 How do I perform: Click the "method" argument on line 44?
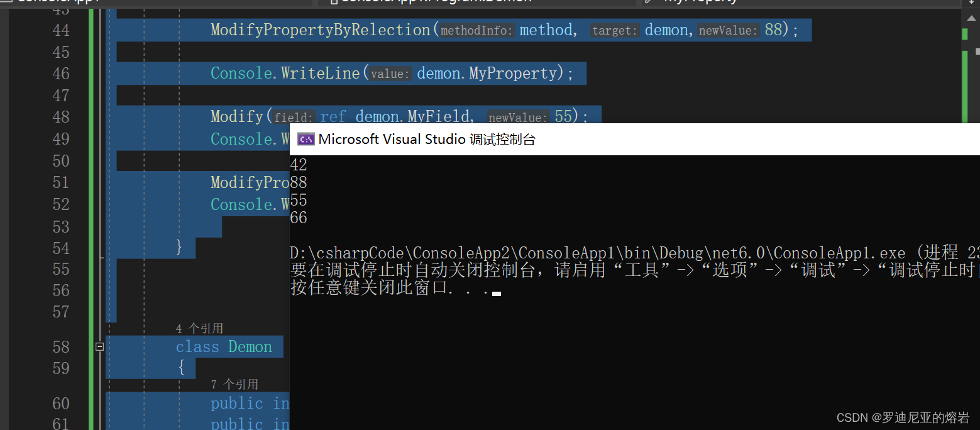pos(546,30)
